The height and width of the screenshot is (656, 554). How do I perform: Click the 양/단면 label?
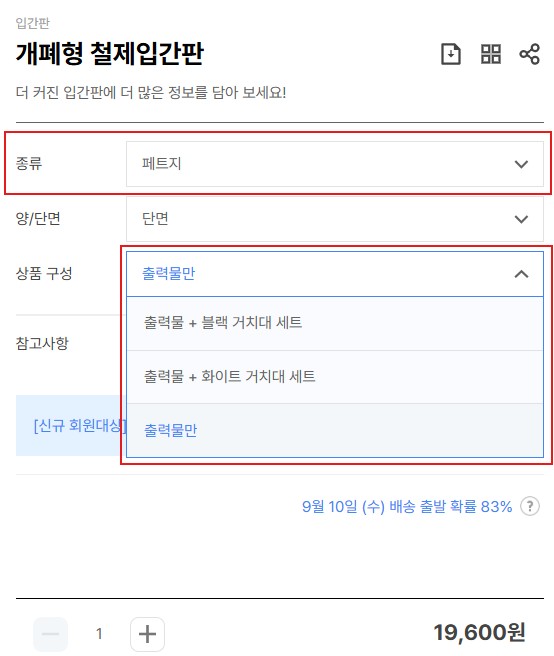point(38,218)
